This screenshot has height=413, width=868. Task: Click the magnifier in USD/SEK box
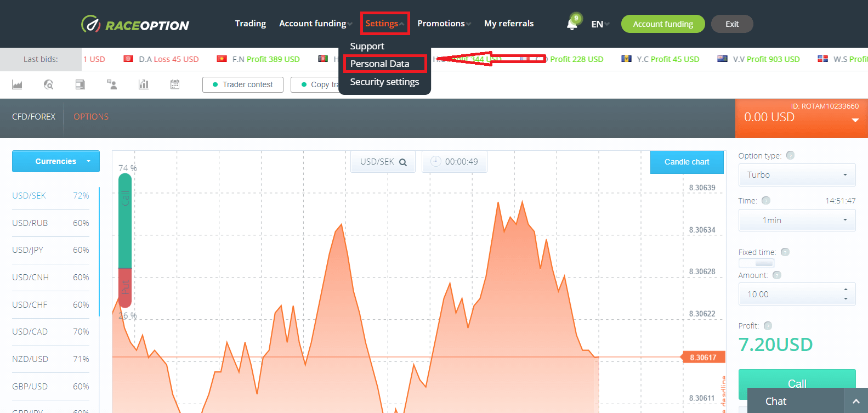(403, 162)
